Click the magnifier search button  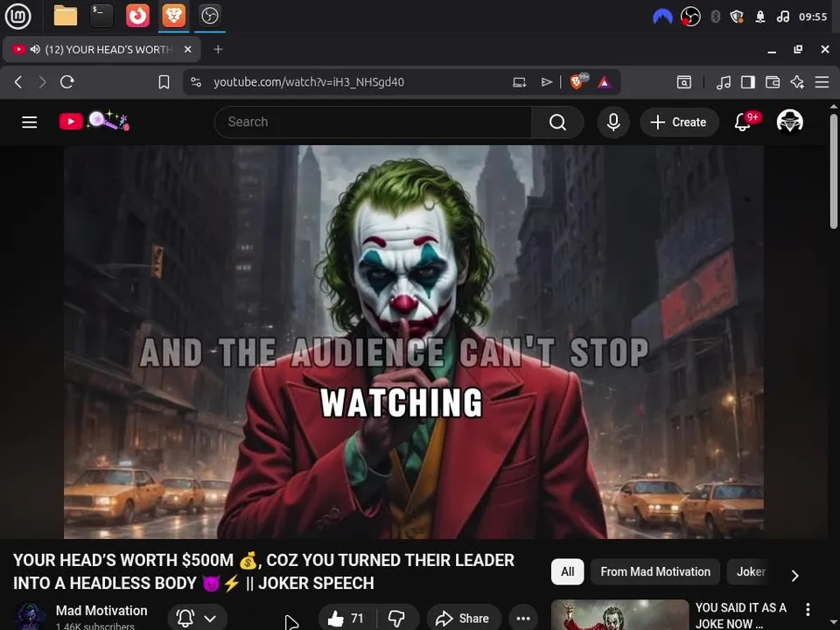click(557, 122)
